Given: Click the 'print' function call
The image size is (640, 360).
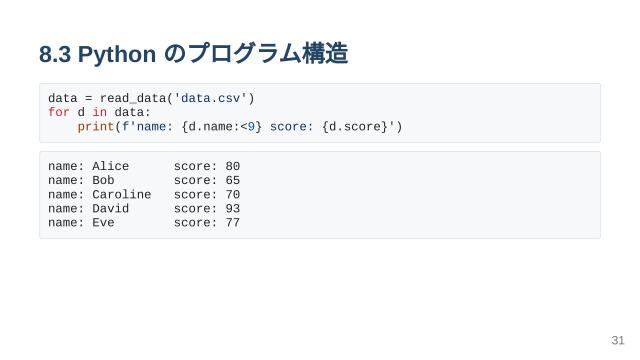Looking at the screenshot, I should pyautogui.click(x=96, y=127).
